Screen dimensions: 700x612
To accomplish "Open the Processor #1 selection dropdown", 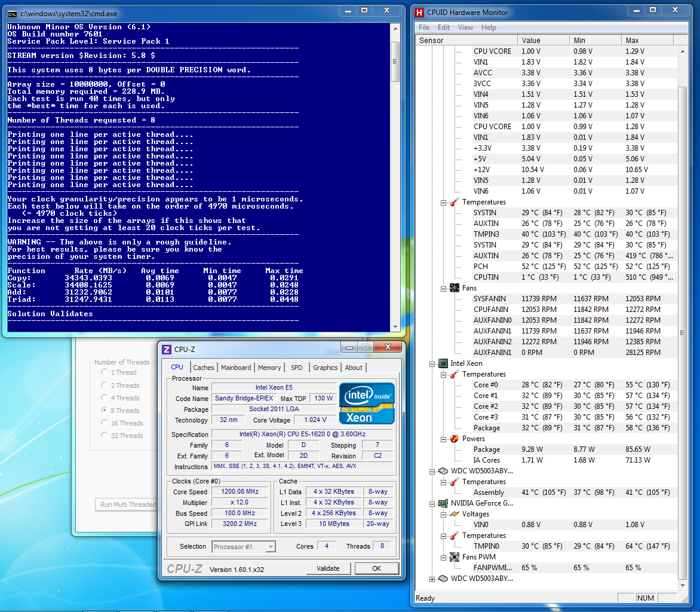I will coord(271,546).
